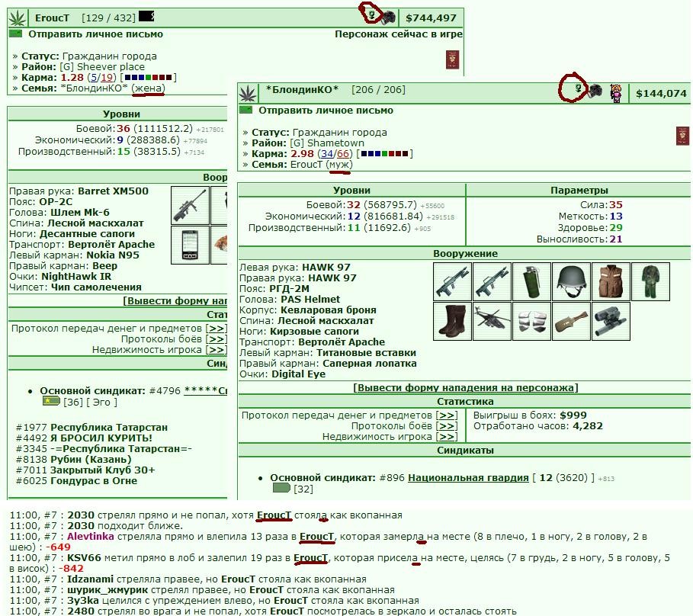The image size is (693, 616).
Task: Open passport icon in *БлондинКО* profile
Action: click(x=683, y=136)
